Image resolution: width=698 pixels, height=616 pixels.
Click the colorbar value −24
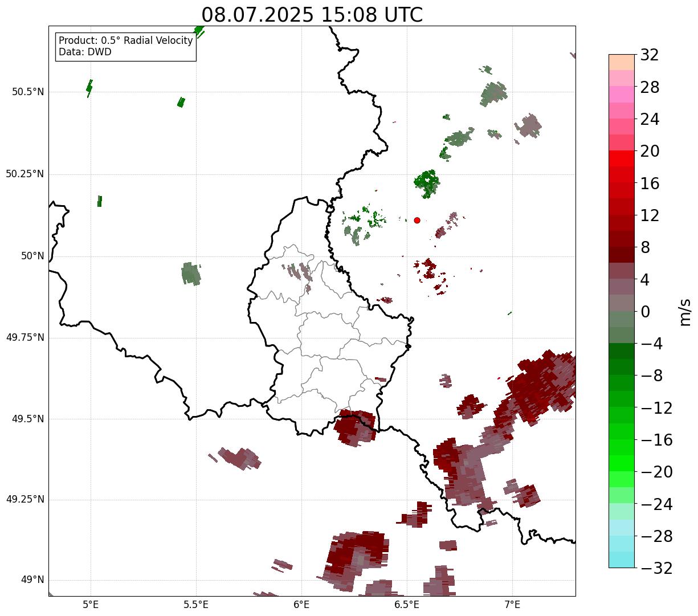656,504
